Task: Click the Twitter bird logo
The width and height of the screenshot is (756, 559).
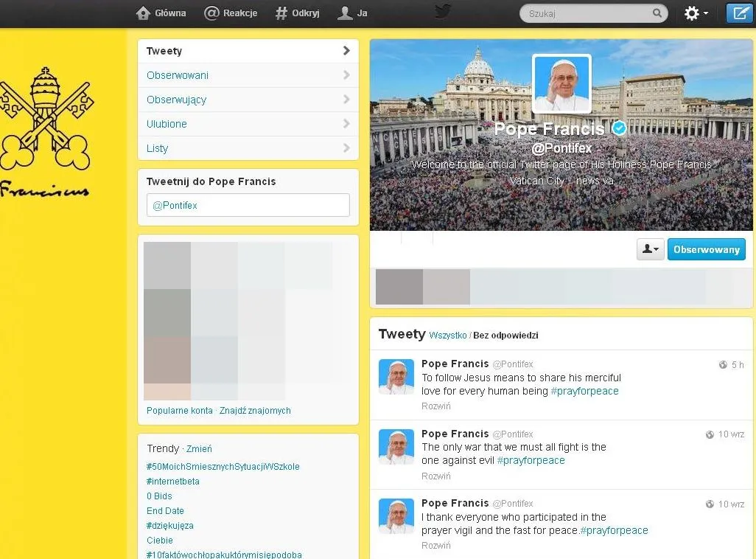Action: (x=443, y=12)
